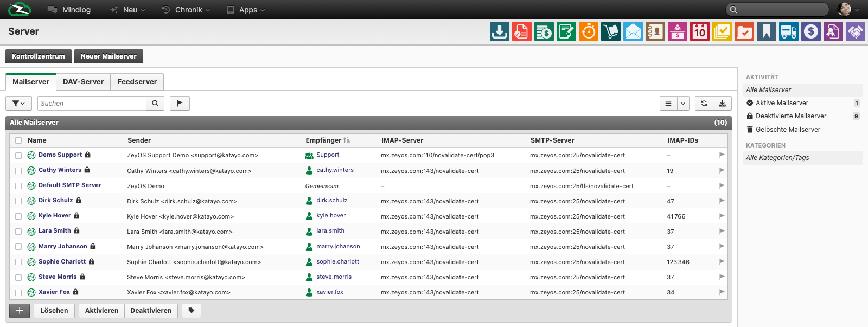Viewport: 868px width, 327px height.
Task: Sort by the Empfänger column
Action: click(328, 140)
